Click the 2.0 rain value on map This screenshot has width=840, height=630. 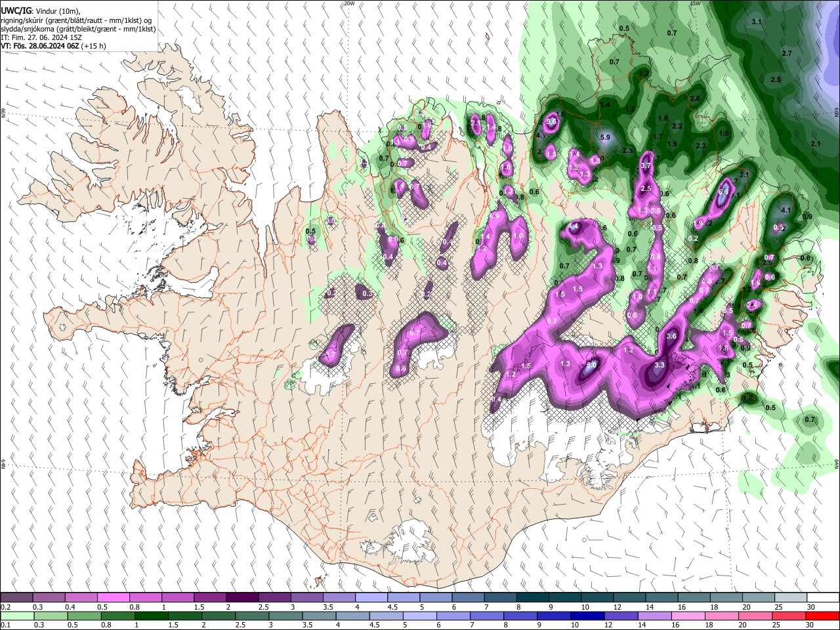[x=695, y=98]
